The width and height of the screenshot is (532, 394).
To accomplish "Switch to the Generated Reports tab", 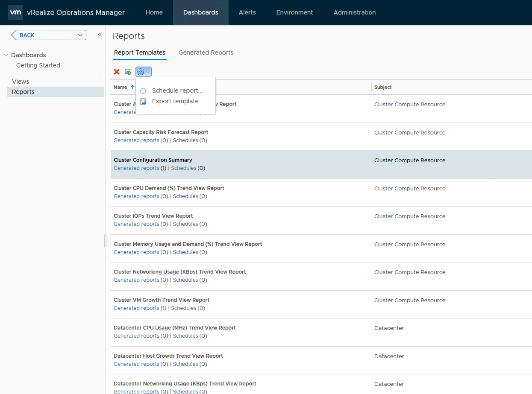I will pos(206,53).
